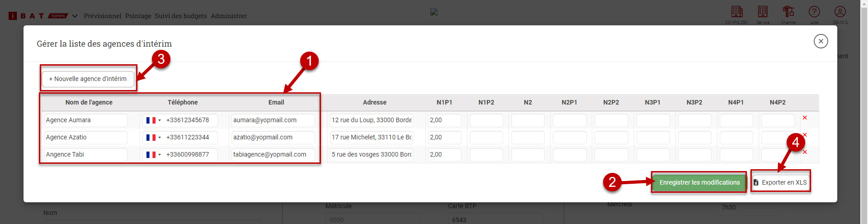Screen dimensions: 868x224
Task: Edit address 17 rue Michelet field
Action: coord(372,138)
